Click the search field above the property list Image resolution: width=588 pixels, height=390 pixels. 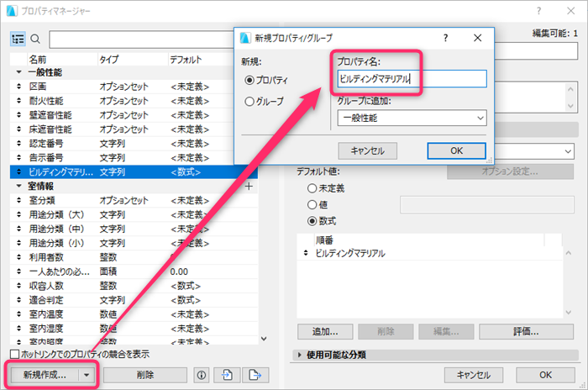142,39
